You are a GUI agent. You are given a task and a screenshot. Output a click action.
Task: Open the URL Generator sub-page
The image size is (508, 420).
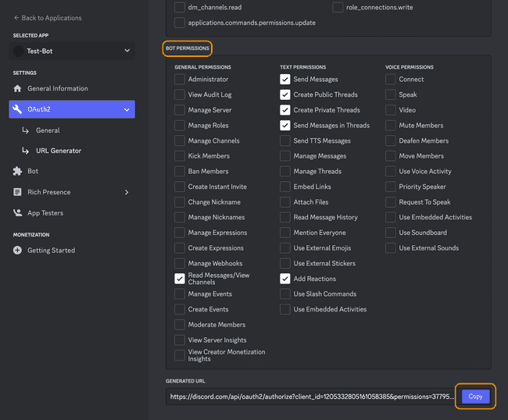59,151
